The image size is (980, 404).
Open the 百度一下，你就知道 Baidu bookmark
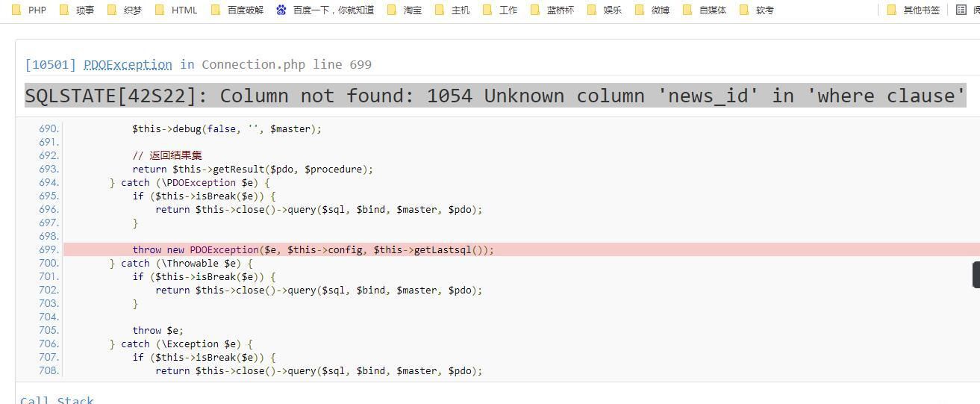coord(325,10)
